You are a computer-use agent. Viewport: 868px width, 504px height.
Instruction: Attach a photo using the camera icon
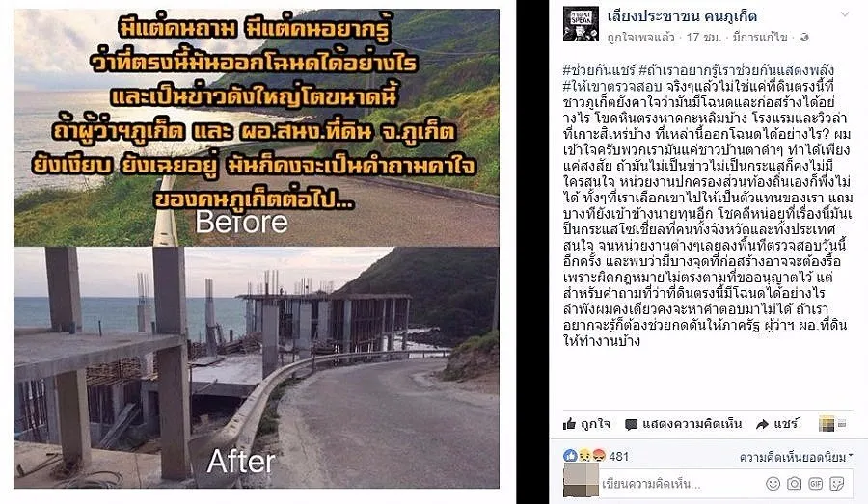795,484
